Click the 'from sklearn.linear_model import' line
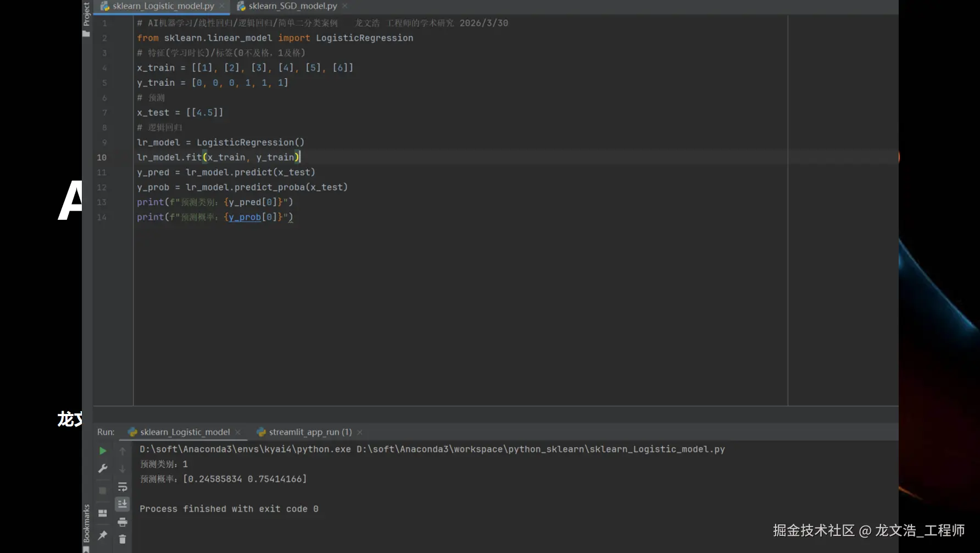 [275, 38]
